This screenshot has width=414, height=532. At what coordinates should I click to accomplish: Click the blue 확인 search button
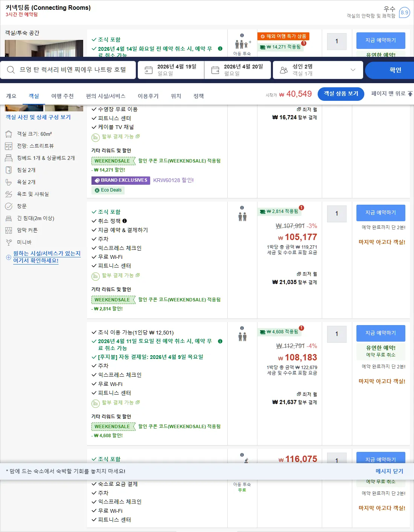pos(390,70)
